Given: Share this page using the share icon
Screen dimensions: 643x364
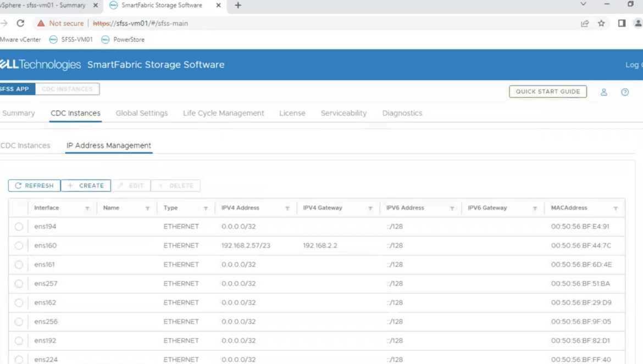Looking at the screenshot, I should [x=585, y=24].
